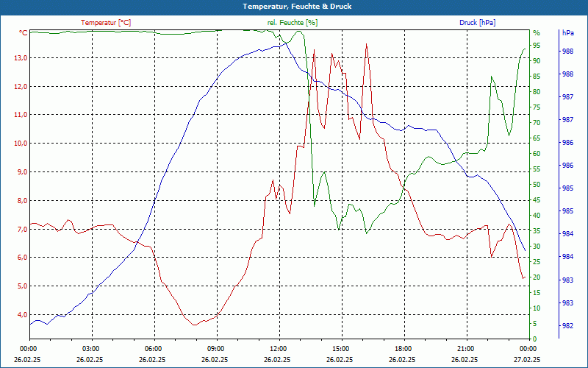Click the '27.02.25' date label
The width and height of the screenshot is (588, 368).
pos(528,359)
